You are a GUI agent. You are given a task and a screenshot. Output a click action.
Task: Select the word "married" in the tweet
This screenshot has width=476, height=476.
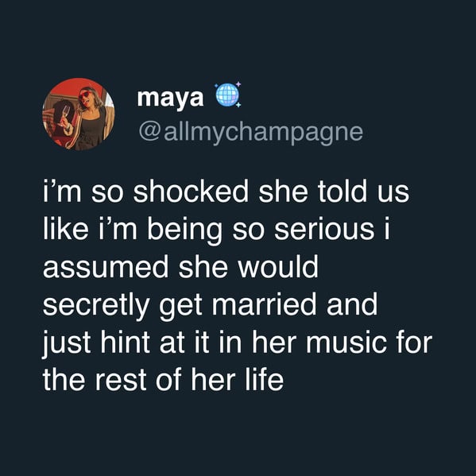264,304
